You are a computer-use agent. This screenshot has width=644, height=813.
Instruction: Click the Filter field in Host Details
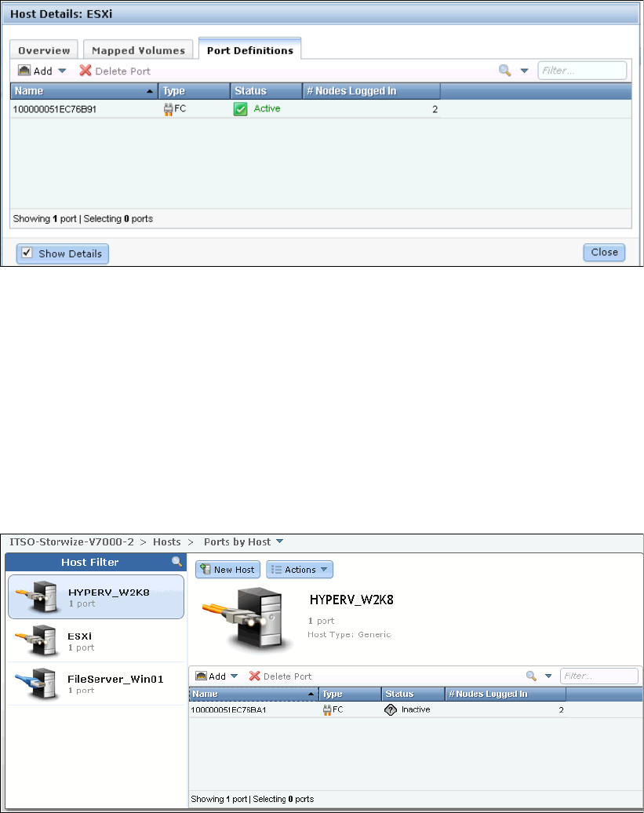coord(581,71)
